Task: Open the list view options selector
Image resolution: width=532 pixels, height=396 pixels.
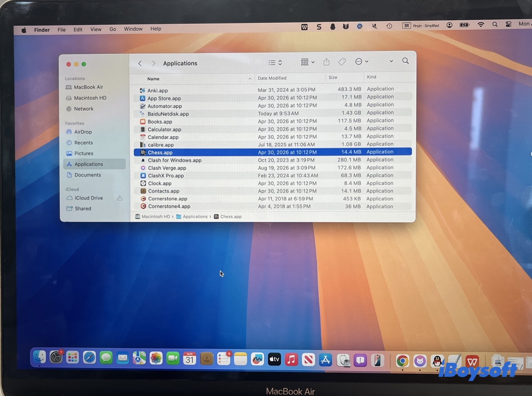Action: click(x=275, y=62)
